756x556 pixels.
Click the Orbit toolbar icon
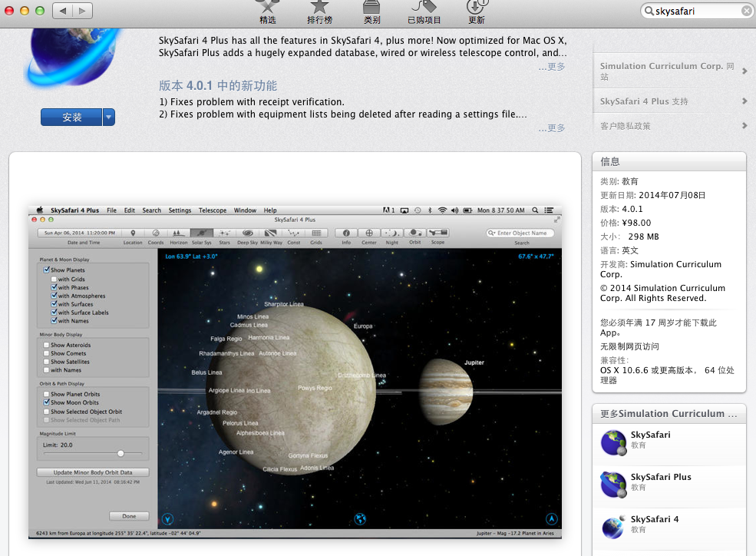pyautogui.click(x=415, y=233)
